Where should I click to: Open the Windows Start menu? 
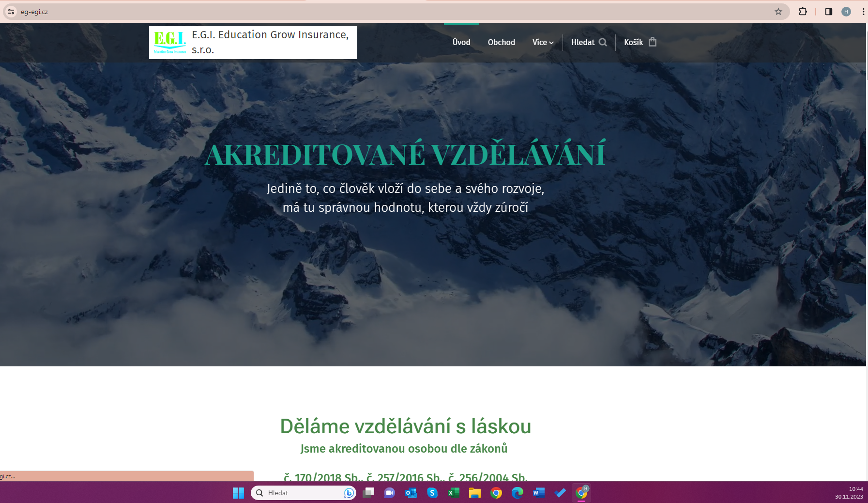(x=238, y=493)
